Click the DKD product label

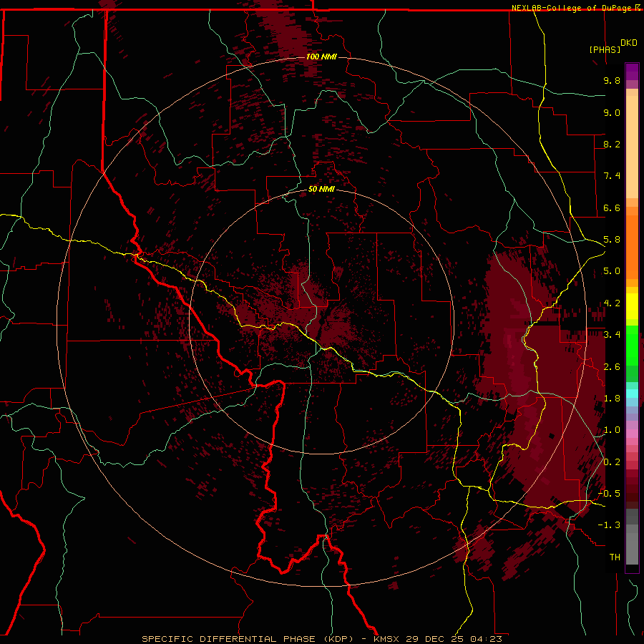629,42
